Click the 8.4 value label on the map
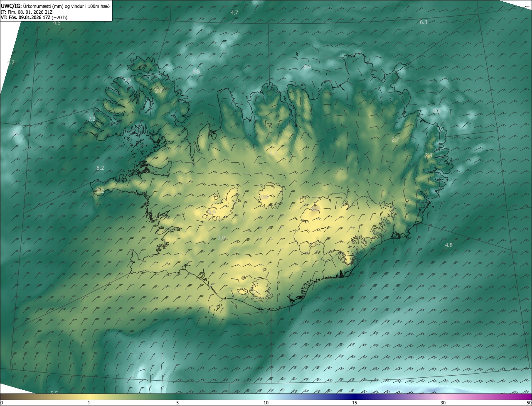532x406 pixels. 307,67
